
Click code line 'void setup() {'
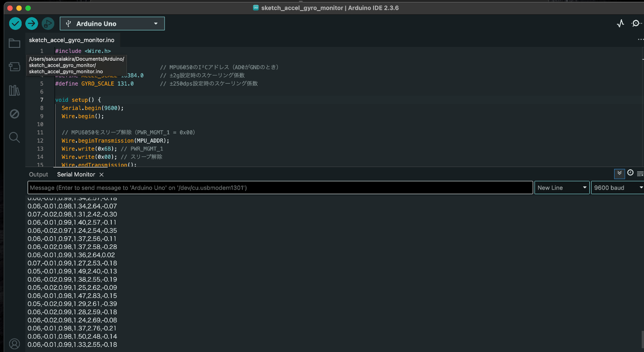tap(78, 100)
